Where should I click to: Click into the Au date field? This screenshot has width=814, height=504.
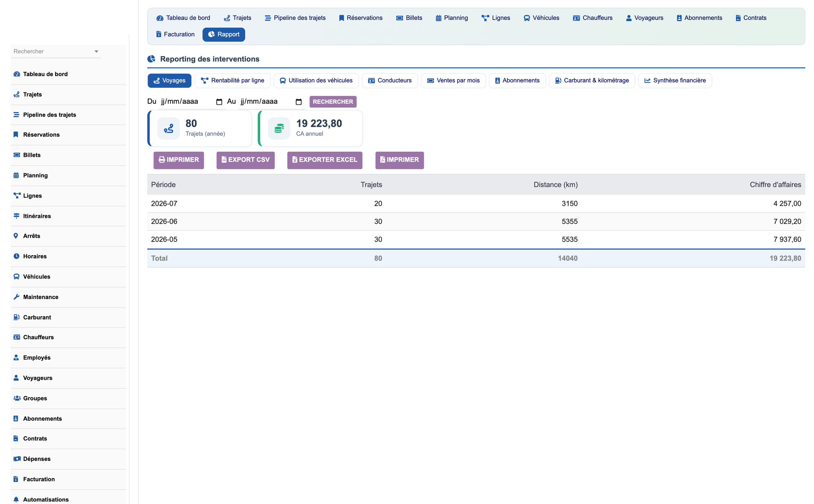coord(271,102)
